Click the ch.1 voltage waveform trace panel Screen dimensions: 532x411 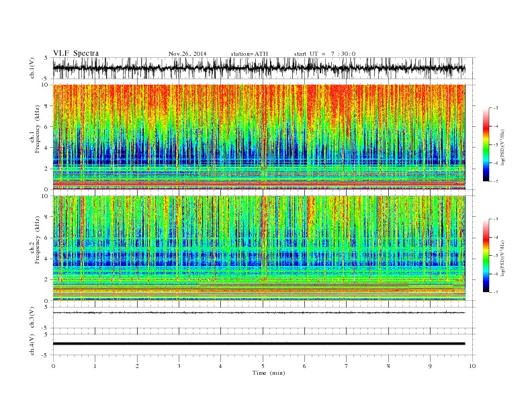point(263,68)
